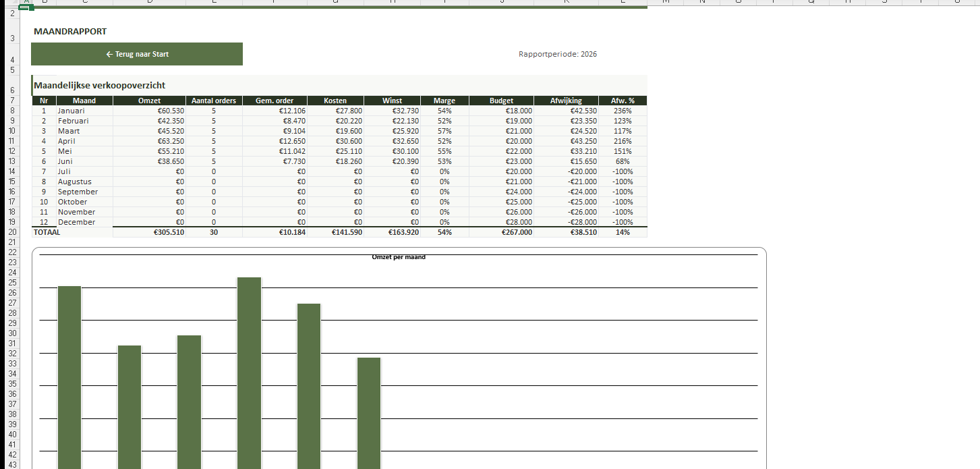Image resolution: width=980 pixels, height=469 pixels.
Task: Select Maart's winst value €25.920
Action: (x=392, y=131)
